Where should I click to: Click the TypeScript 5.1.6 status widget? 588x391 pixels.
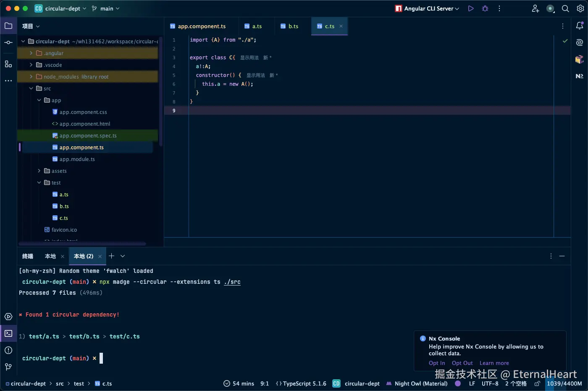click(301, 383)
